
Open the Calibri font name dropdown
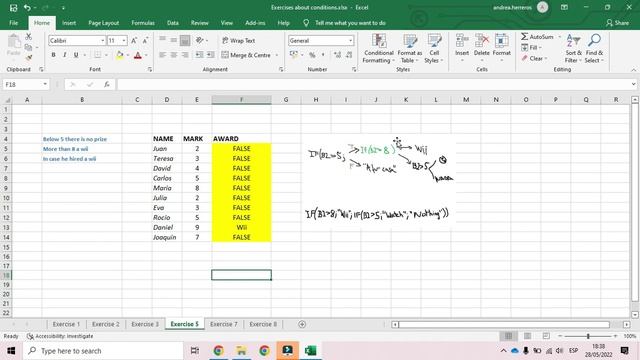tap(103, 41)
